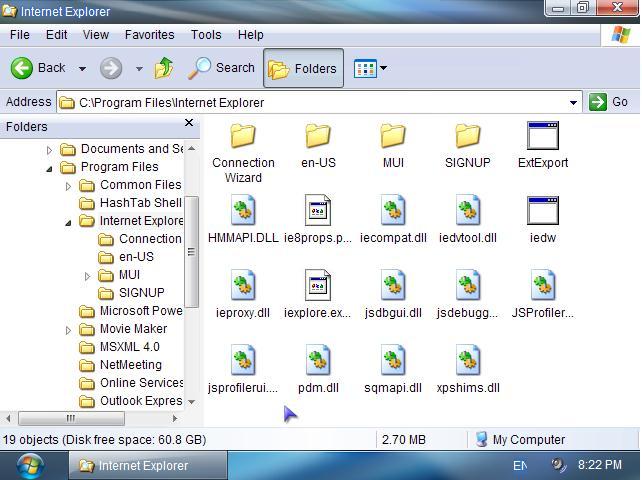642x480 pixels.
Task: Expand the Movie Maker tree node
Action: (68, 330)
